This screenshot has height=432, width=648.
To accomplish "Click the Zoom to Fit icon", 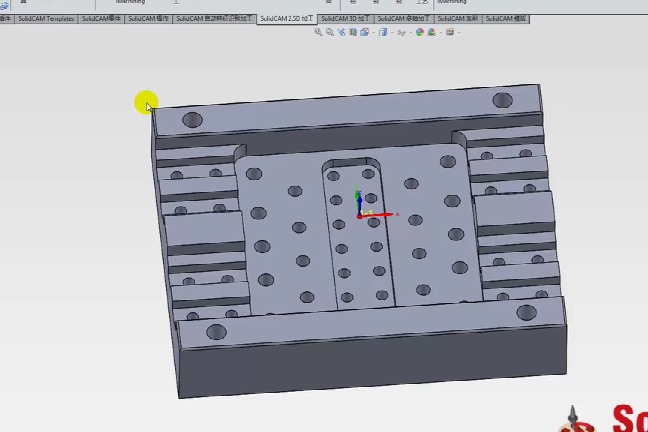I will (318, 32).
